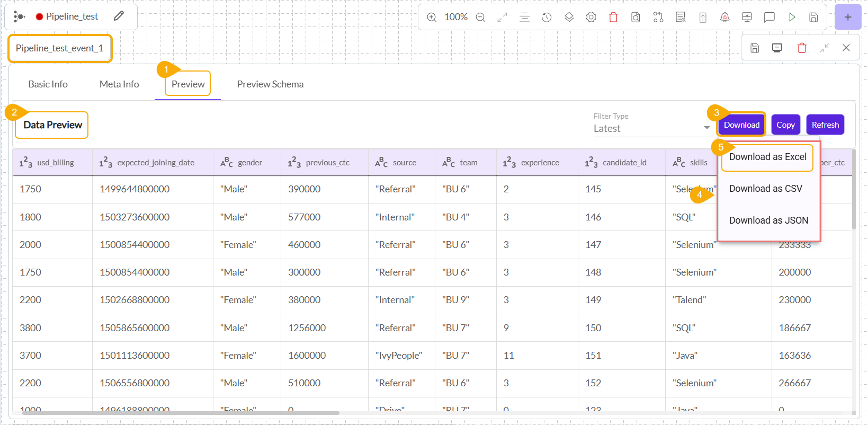Viewport: 868px width, 425px height.
Task: Open the Download options button
Action: click(741, 125)
